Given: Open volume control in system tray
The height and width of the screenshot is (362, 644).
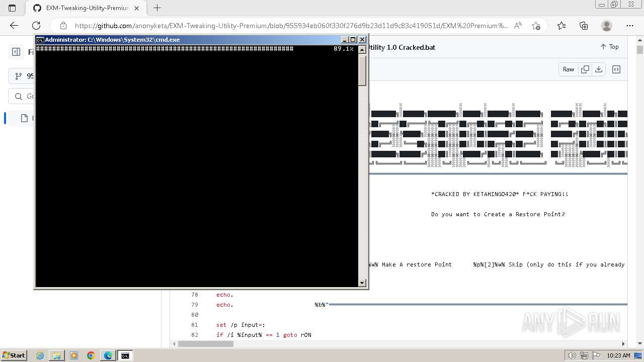Looking at the screenshot, I should pyautogui.click(x=572, y=355).
